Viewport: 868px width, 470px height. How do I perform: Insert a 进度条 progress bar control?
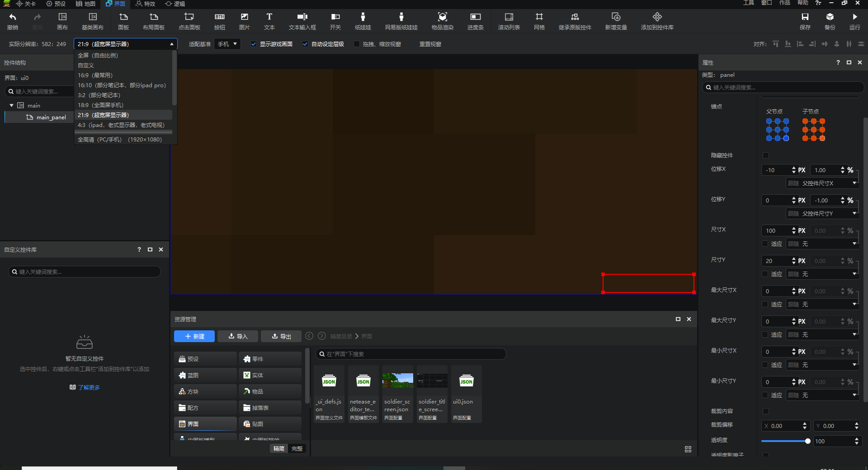click(x=475, y=17)
